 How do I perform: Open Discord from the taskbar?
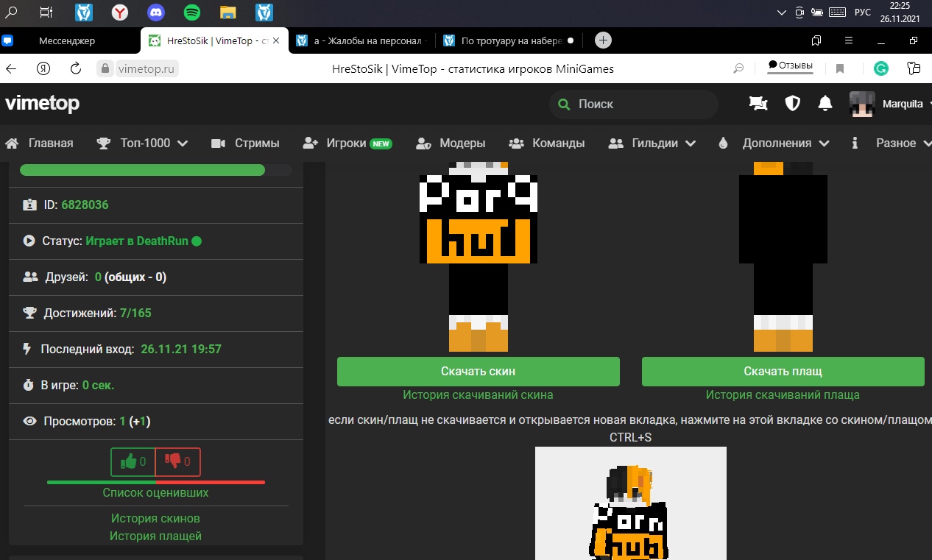[156, 12]
